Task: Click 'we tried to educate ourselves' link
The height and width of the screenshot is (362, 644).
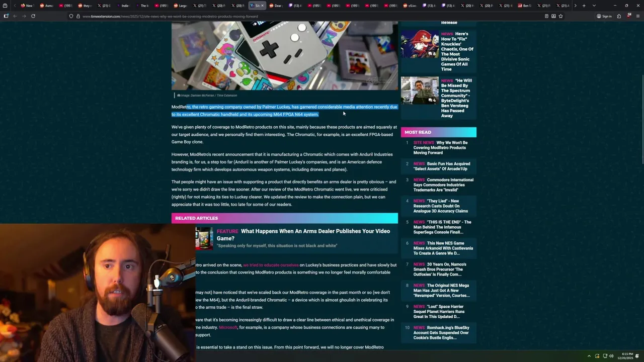Action: click(271, 265)
